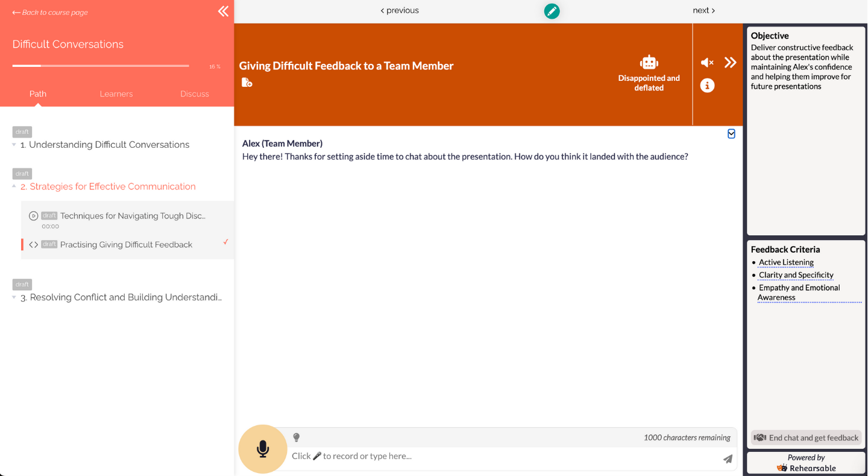Collapse section 2 Strategies for Effective Communication
Image resolution: width=868 pixels, height=476 pixels.
point(14,186)
